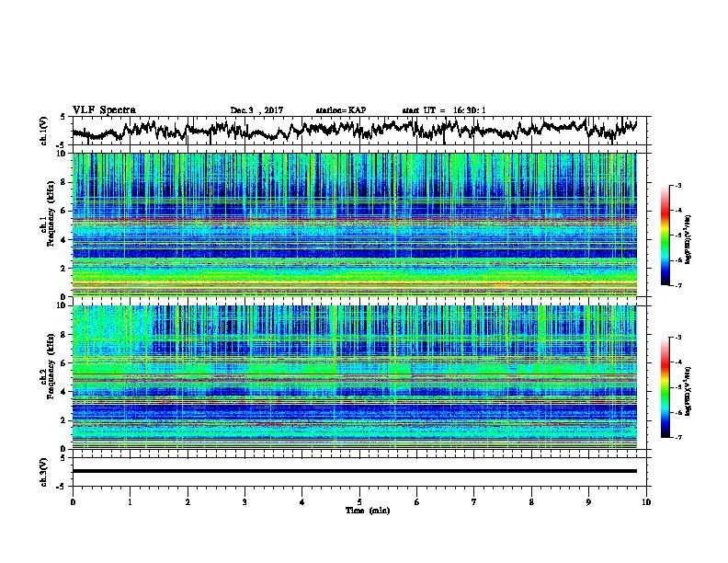
Task: Click the time axis tick label '8'
Action: (531, 502)
